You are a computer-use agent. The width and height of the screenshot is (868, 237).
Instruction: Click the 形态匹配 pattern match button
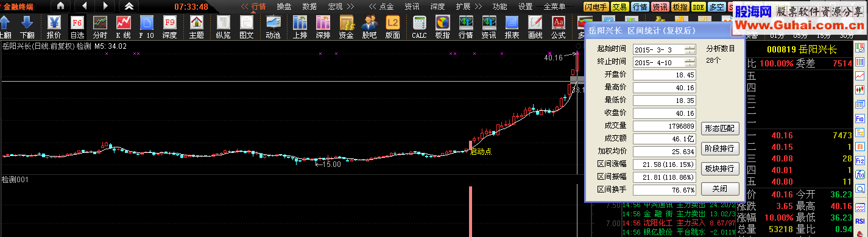click(721, 128)
